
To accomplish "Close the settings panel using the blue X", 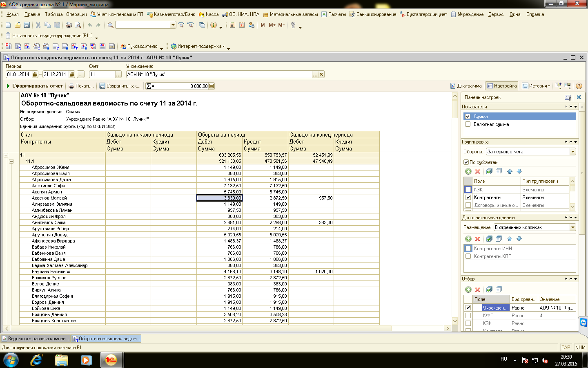I will (x=579, y=97).
